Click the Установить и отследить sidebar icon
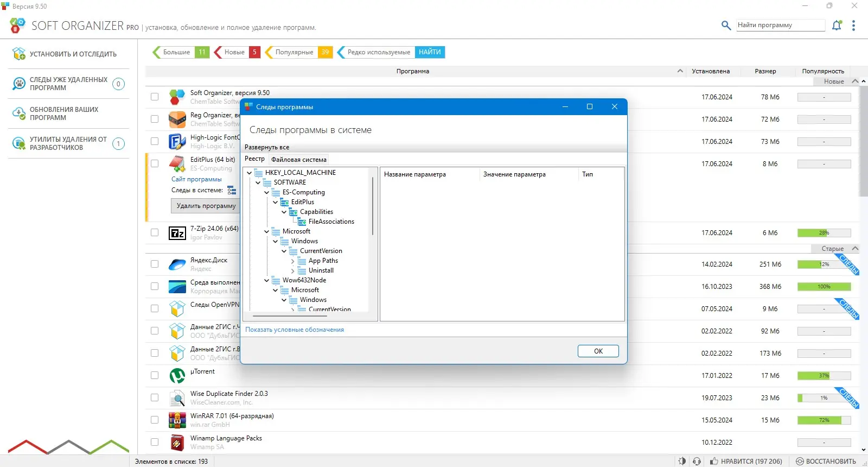This screenshot has height=467, width=868. point(19,54)
